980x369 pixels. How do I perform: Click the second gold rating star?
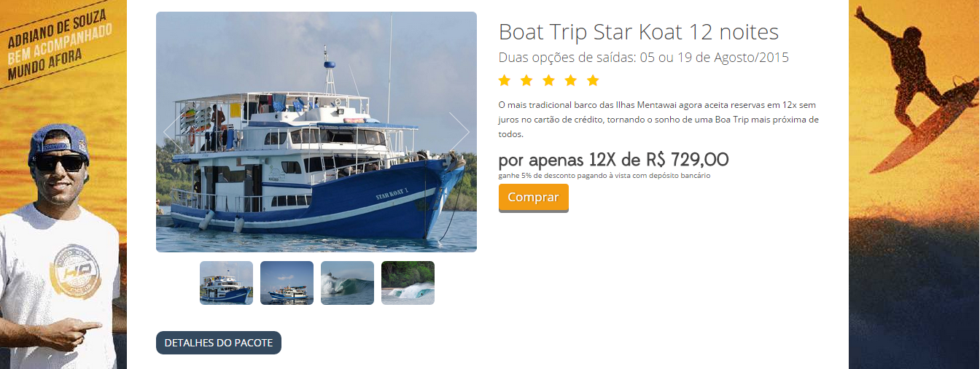pos(526,80)
